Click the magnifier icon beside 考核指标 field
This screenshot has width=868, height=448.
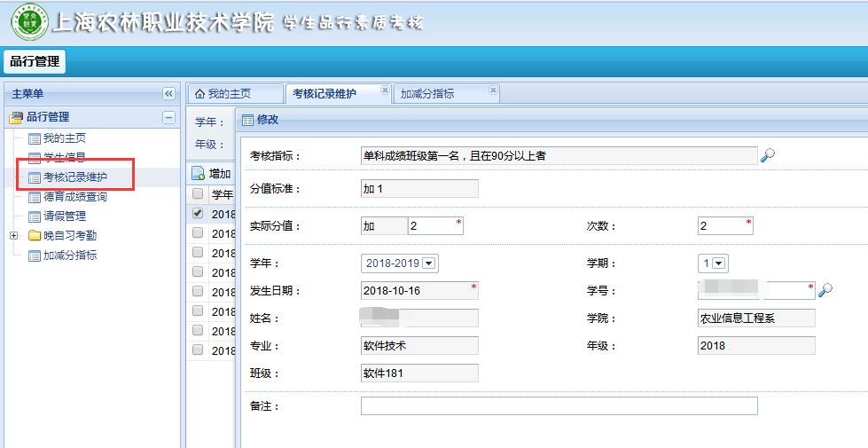pos(768,156)
